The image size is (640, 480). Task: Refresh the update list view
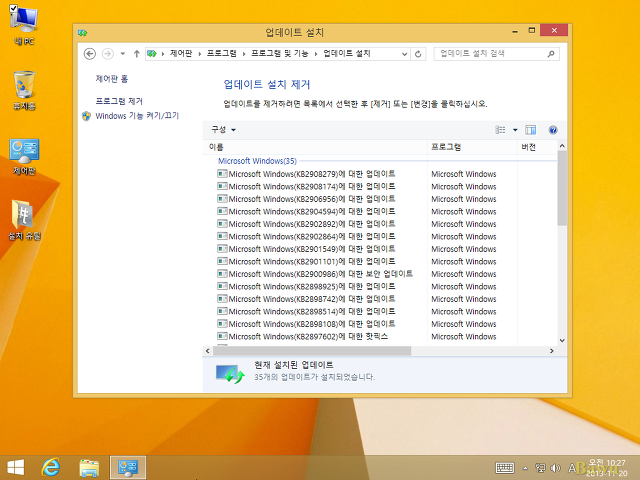[x=418, y=54]
